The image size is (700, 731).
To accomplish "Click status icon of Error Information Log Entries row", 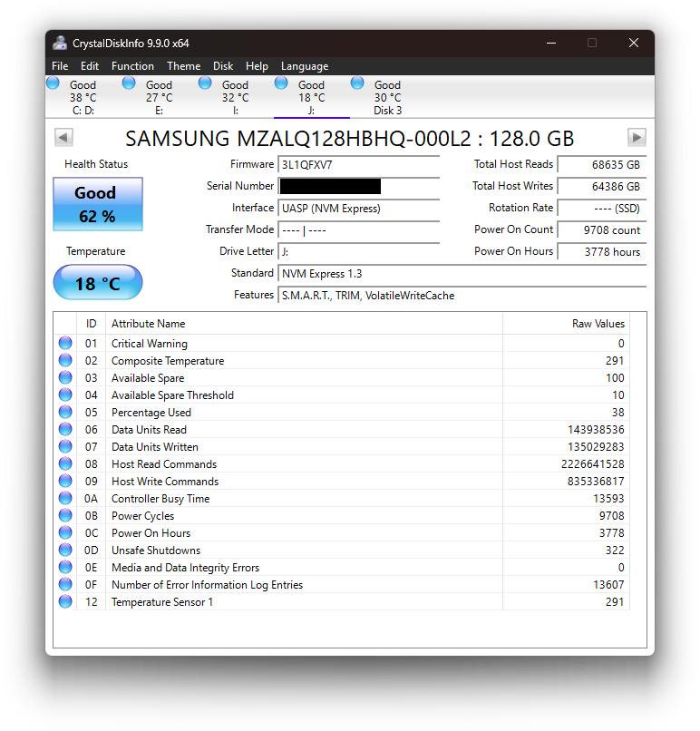I will pyautogui.click(x=65, y=585).
